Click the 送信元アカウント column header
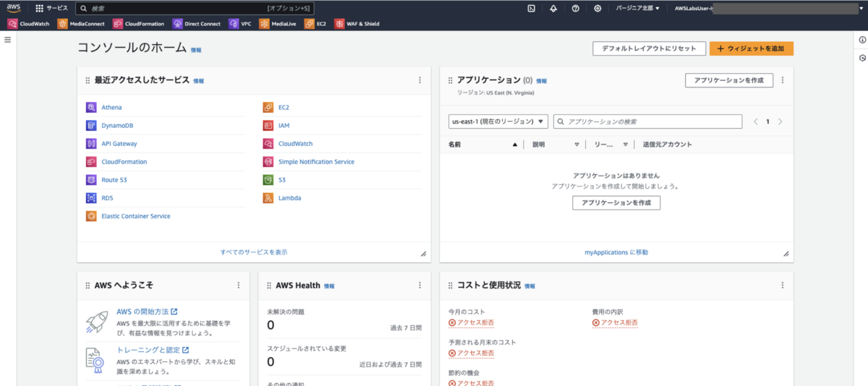868x386 pixels. [667, 145]
